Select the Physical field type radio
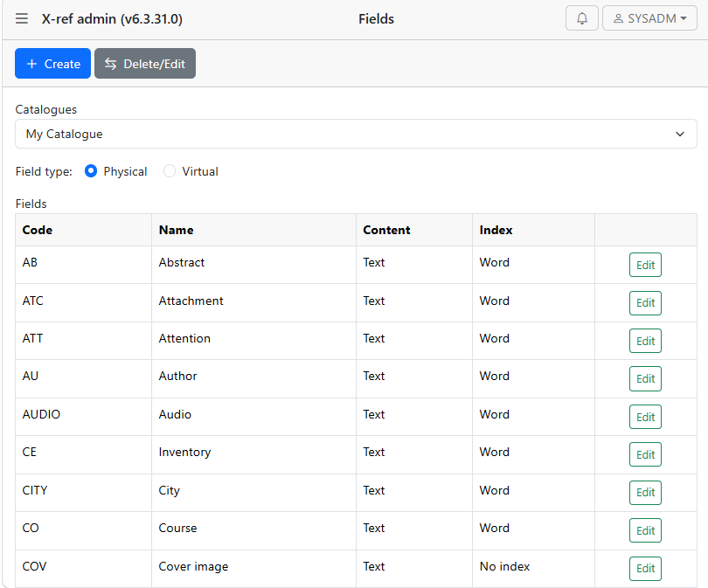Image resolution: width=708 pixels, height=588 pixels. [91, 171]
